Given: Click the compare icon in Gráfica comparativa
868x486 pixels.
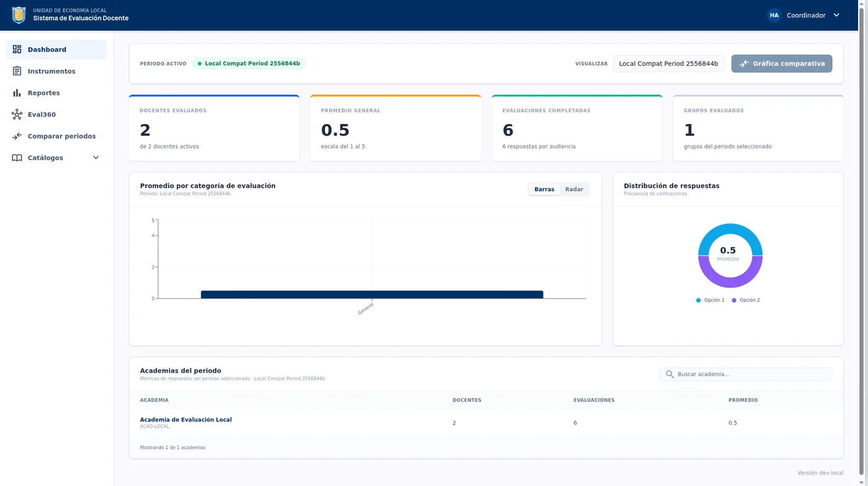Looking at the screenshot, I should pos(744,63).
